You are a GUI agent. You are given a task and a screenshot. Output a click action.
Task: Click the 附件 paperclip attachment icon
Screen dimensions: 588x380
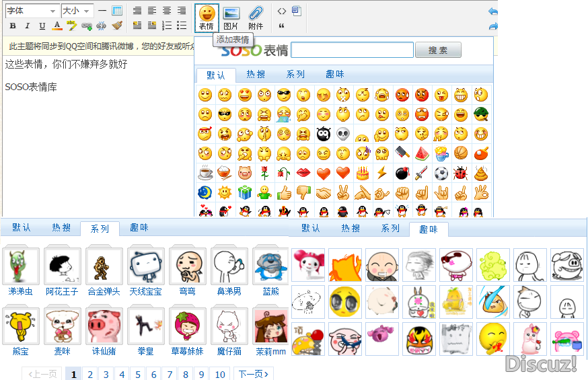[x=256, y=18]
